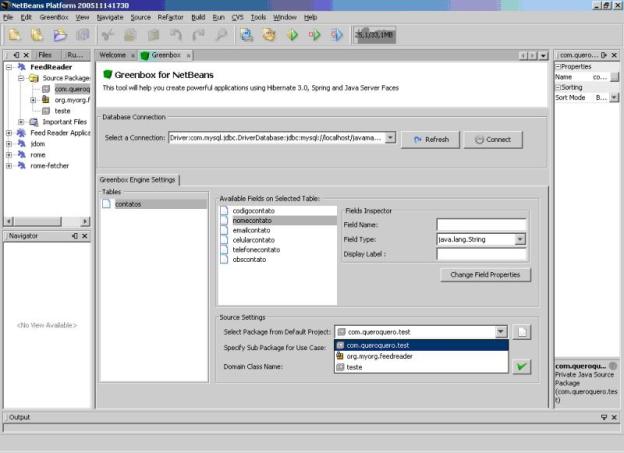Open the Select a Connection dropdown

[390, 138]
